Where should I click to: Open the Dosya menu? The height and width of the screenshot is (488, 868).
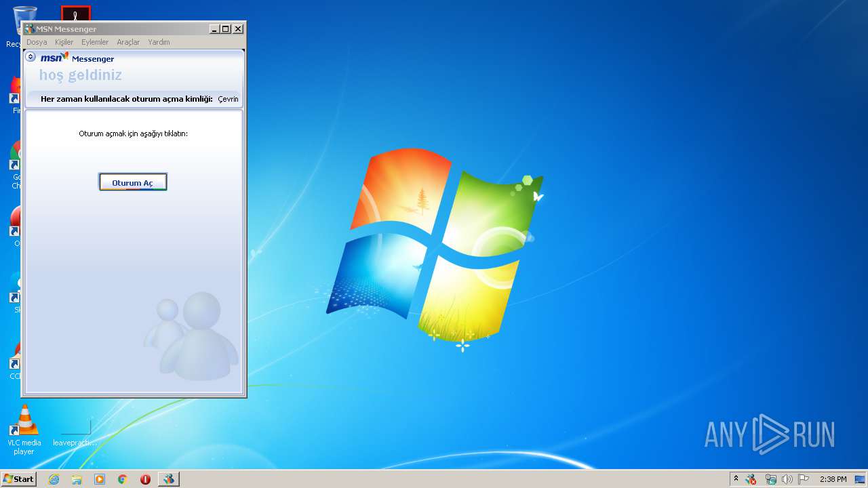coord(37,42)
